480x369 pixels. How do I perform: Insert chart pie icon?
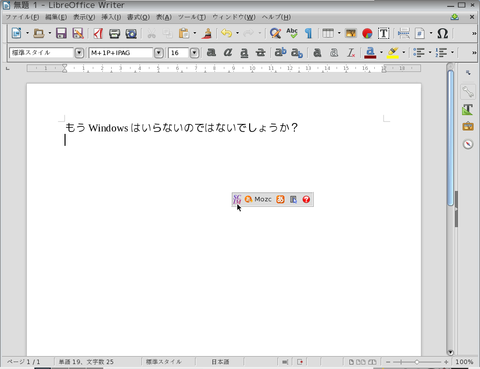(x=367, y=33)
